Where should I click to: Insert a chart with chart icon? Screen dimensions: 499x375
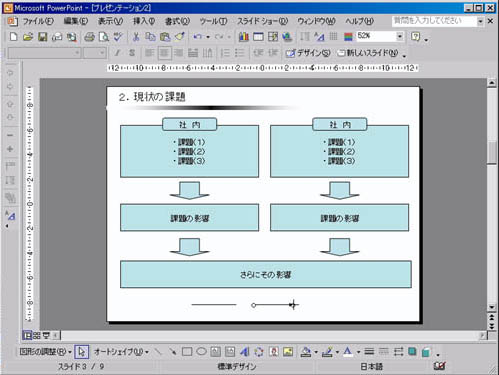(x=244, y=37)
